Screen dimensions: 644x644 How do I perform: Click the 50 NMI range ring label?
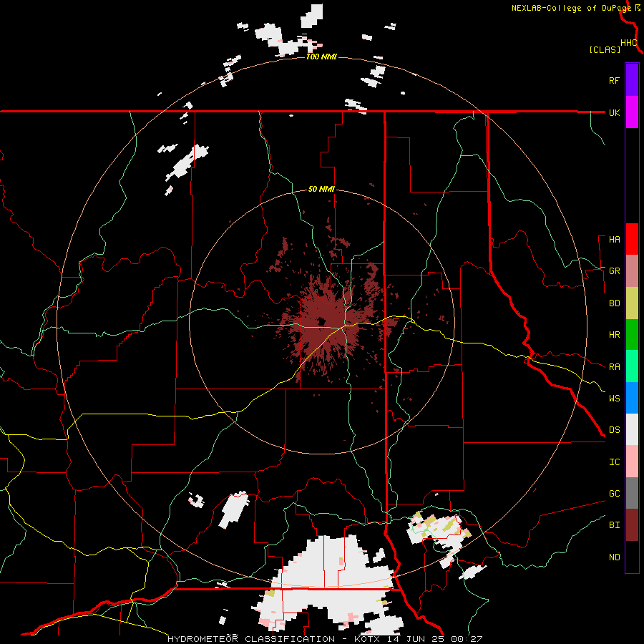[321, 189]
